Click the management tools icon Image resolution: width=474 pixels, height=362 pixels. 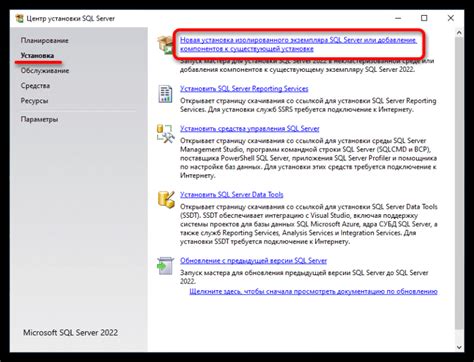pos(165,134)
